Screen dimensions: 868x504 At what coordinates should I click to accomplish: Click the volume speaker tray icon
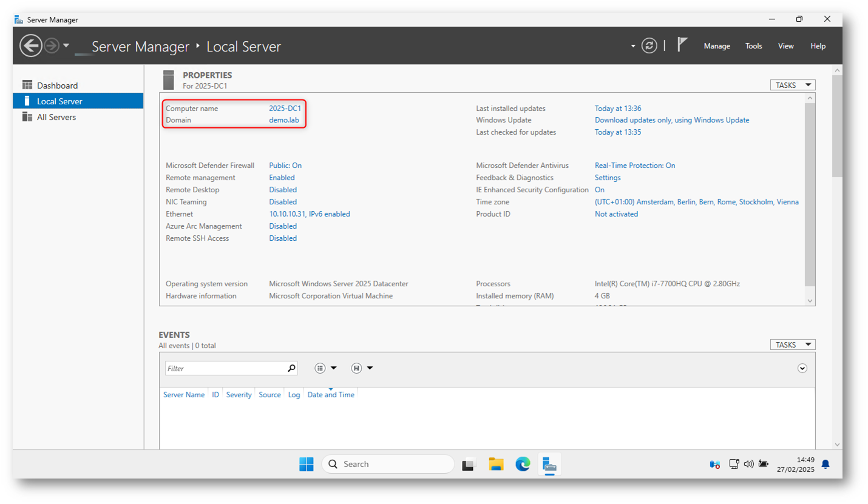click(748, 465)
